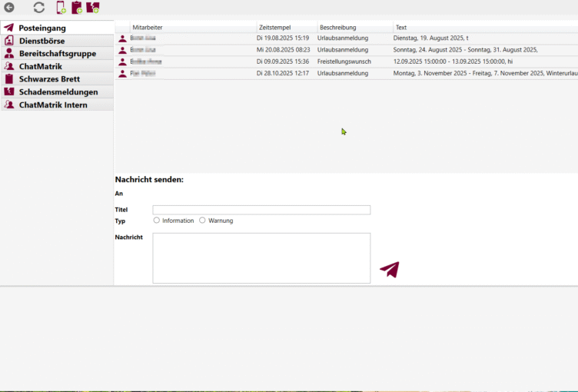Send message with paper plane icon

click(x=390, y=270)
